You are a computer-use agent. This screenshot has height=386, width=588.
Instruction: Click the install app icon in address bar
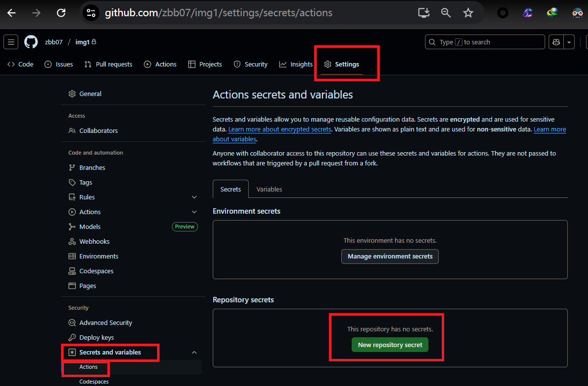click(424, 13)
